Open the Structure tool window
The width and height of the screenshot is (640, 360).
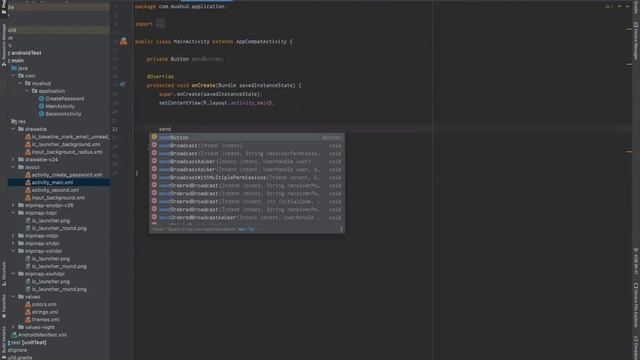4,273
